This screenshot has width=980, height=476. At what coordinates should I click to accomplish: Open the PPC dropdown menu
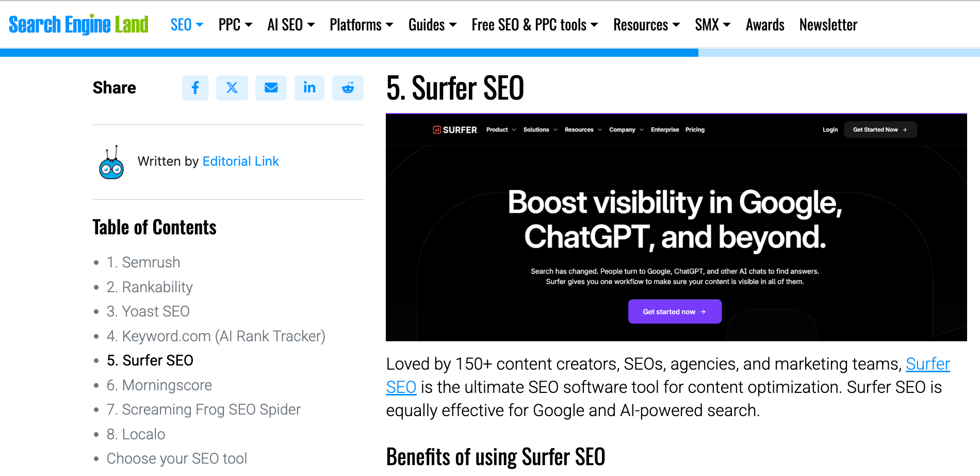[x=235, y=25]
